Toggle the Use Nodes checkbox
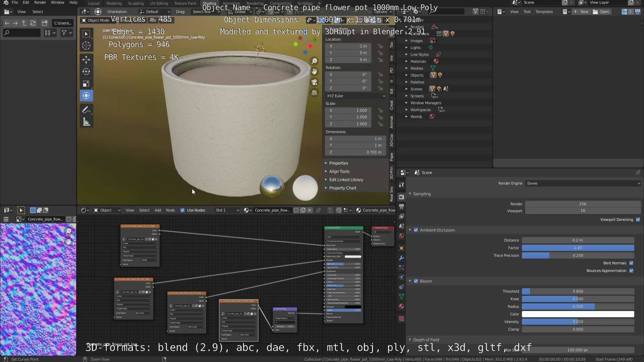This screenshot has height=362, width=644. [182, 210]
